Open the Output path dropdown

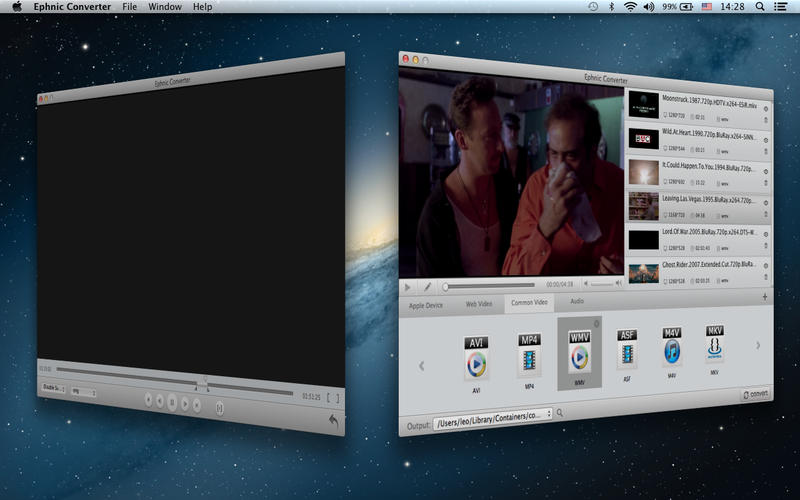(493, 417)
